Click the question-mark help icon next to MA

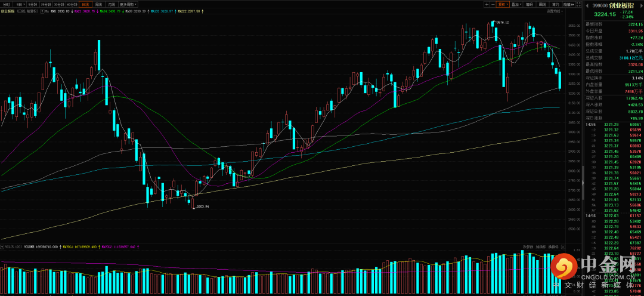pyautogui.click(x=42, y=11)
